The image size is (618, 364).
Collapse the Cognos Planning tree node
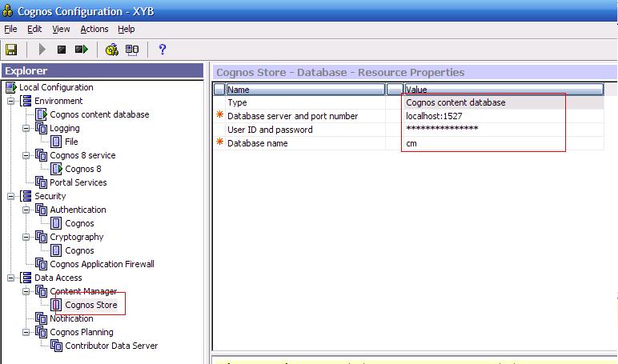[26, 332]
